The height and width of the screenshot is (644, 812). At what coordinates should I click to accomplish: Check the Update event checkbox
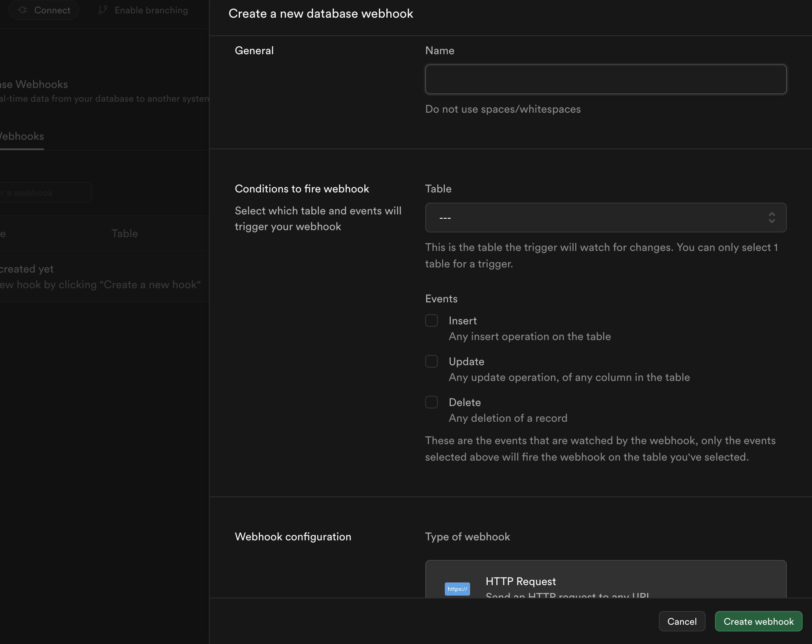pos(432,361)
